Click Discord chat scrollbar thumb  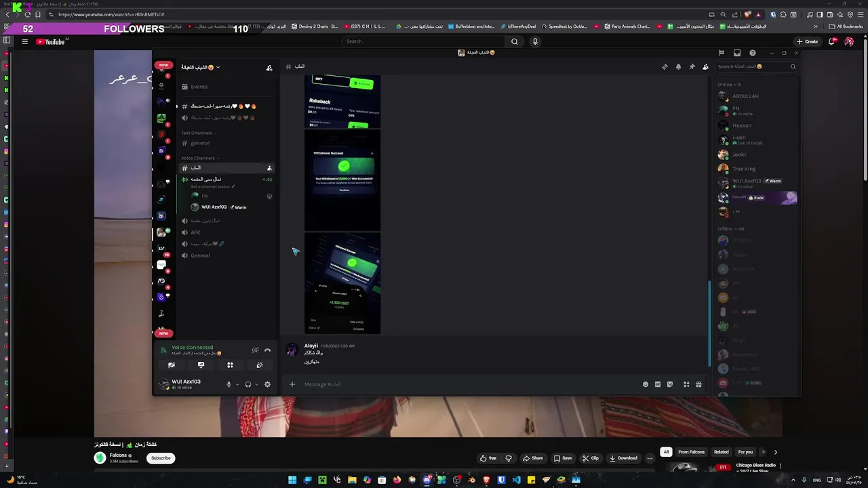click(711, 324)
